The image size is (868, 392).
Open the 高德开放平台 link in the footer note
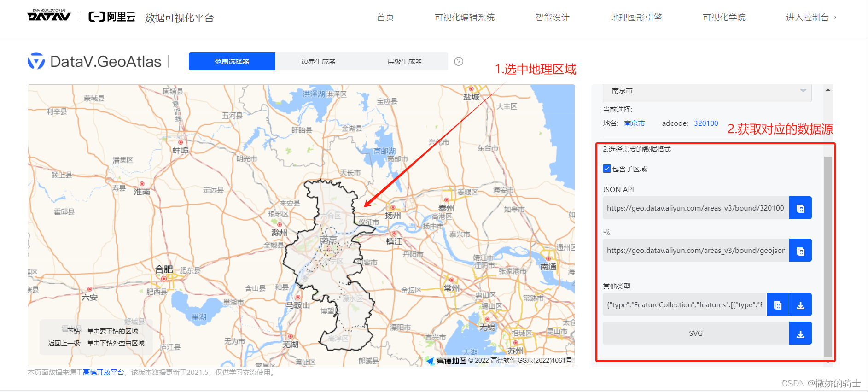tap(104, 373)
